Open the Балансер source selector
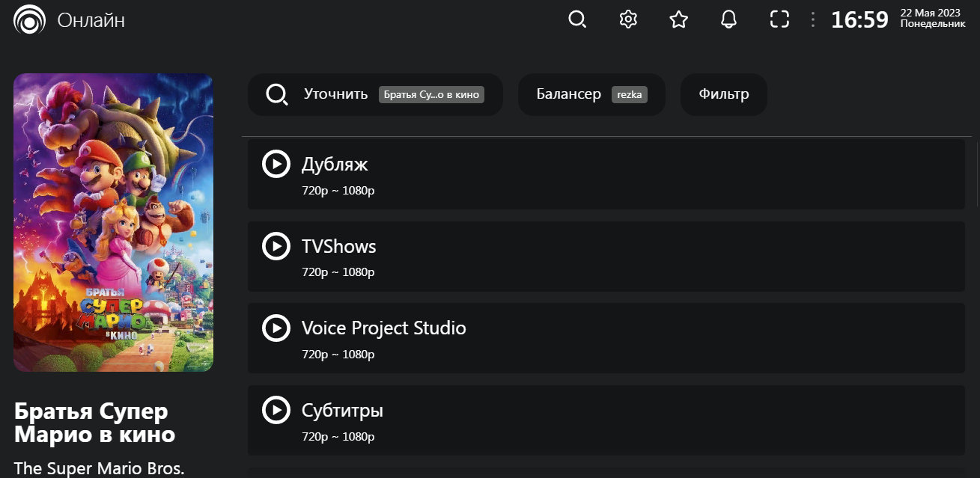The height and width of the screenshot is (478, 980). (x=569, y=94)
